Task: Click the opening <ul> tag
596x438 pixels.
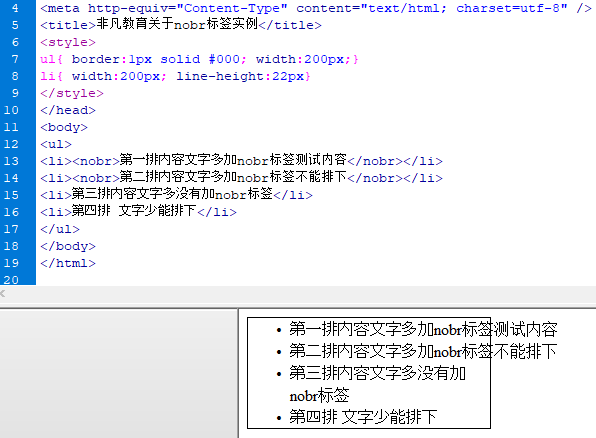Action: coord(56,144)
